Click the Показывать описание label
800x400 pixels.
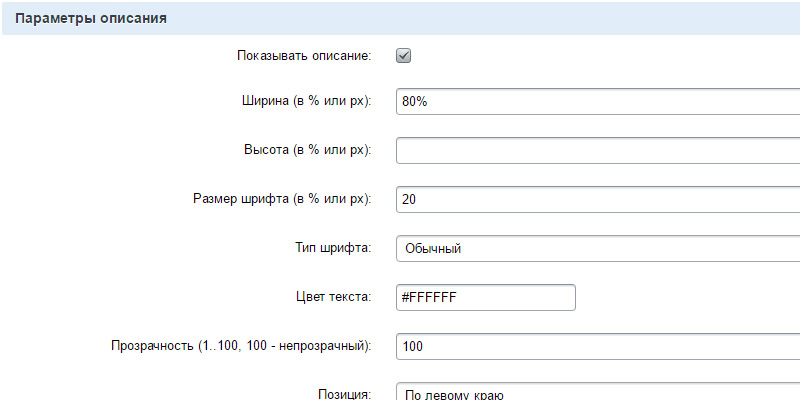(x=304, y=55)
